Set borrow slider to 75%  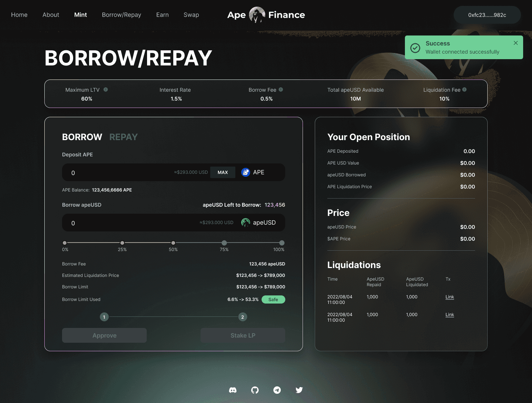click(x=224, y=243)
